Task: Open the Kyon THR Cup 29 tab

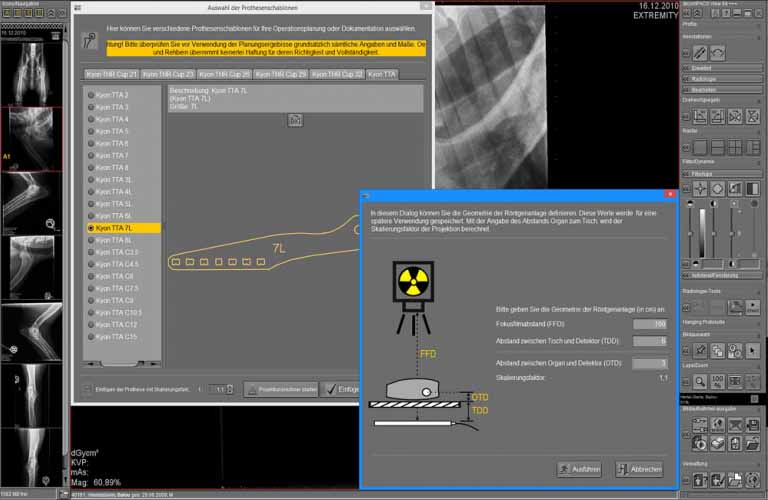Action: (281, 74)
